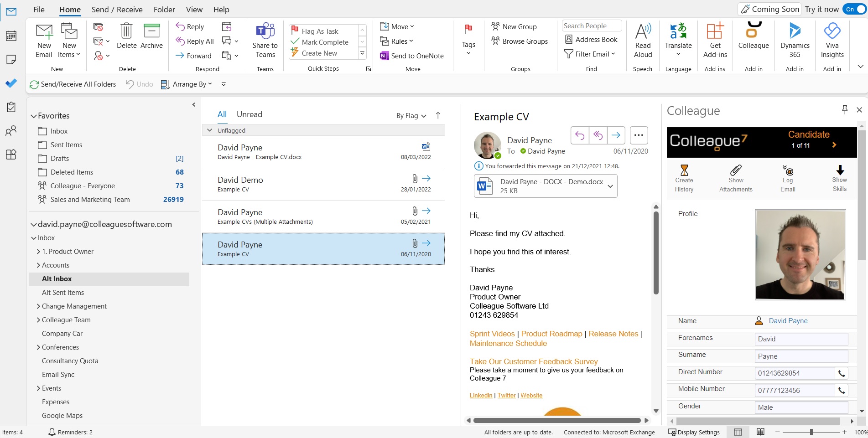Image resolution: width=868 pixels, height=438 pixels.
Task: Go to next candidate arrow
Action: [834, 145]
